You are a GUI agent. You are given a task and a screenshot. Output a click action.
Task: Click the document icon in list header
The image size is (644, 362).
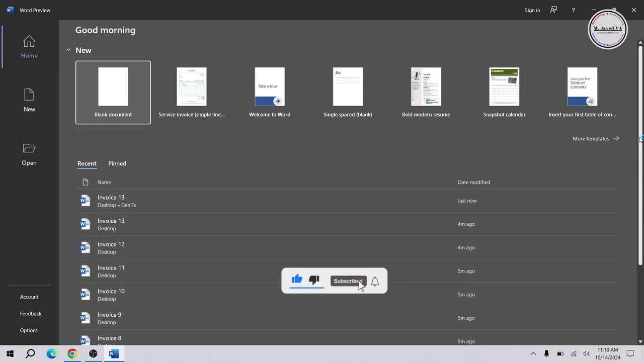coord(85,182)
